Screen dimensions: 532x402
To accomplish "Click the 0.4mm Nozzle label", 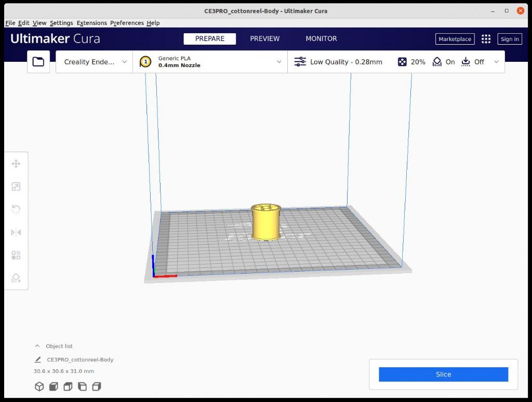I will click(x=179, y=65).
